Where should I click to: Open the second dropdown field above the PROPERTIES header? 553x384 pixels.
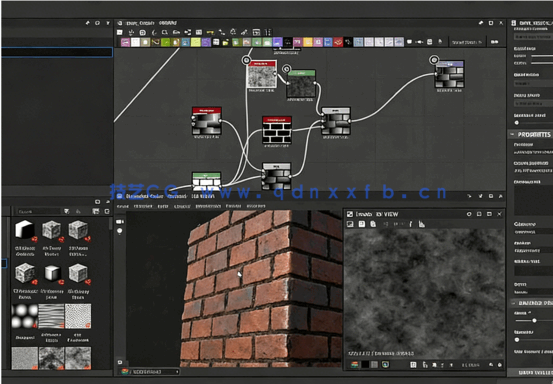[533, 103]
